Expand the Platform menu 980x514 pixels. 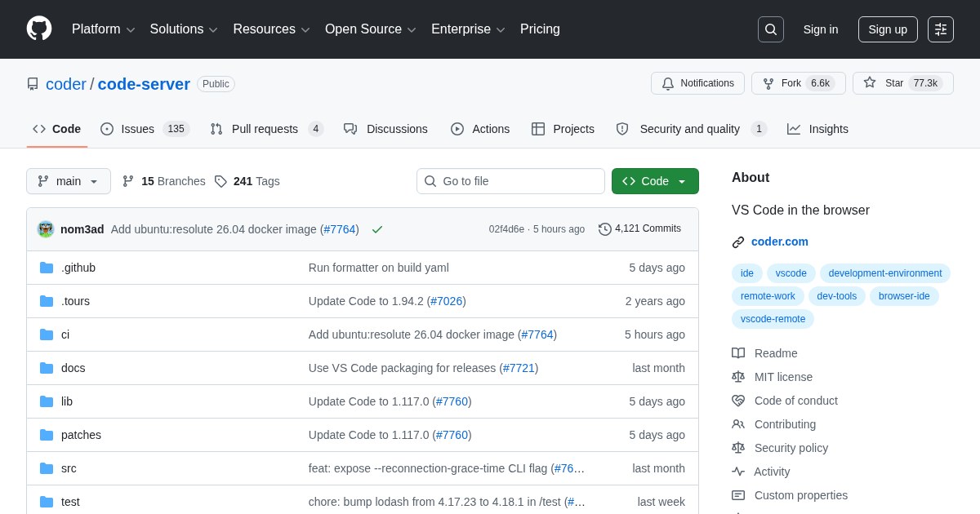click(104, 29)
